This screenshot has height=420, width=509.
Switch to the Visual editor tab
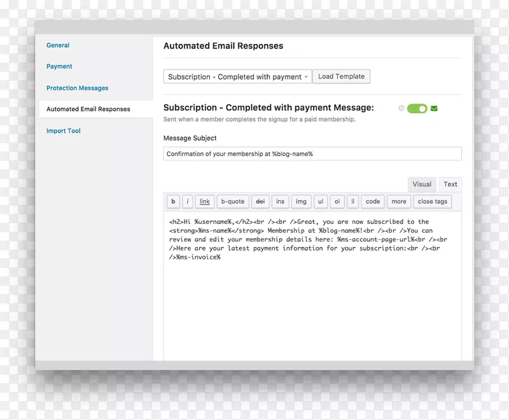(x=422, y=185)
